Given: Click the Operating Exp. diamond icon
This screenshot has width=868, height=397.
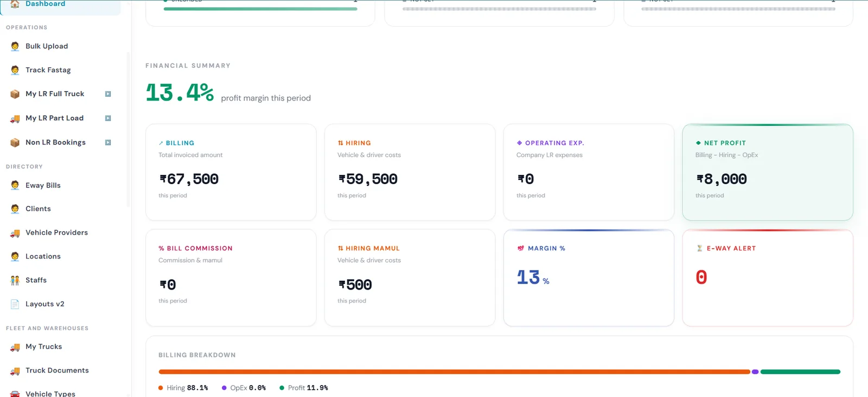Looking at the screenshot, I should [x=519, y=143].
